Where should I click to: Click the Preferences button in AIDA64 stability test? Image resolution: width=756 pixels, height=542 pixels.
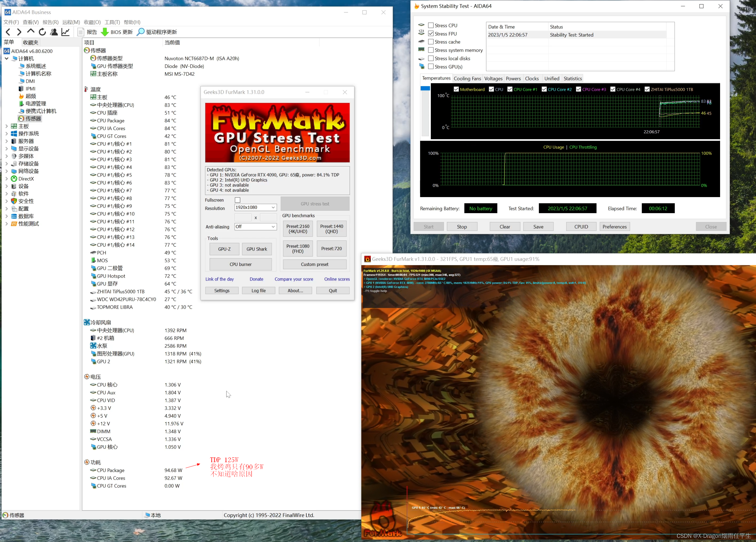614,226
